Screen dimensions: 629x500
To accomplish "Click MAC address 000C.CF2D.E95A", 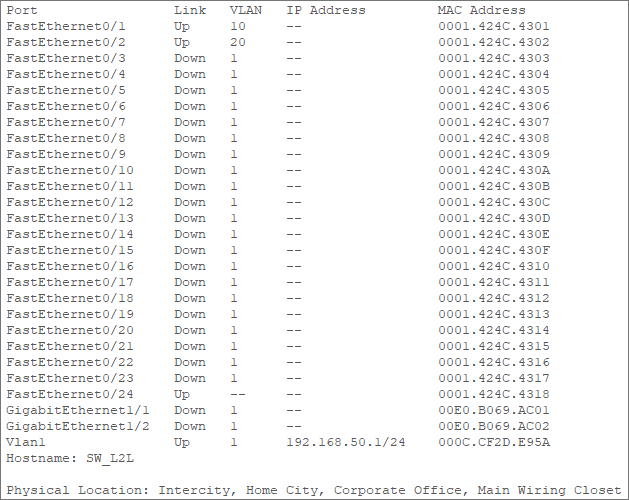I will (x=493, y=442).
